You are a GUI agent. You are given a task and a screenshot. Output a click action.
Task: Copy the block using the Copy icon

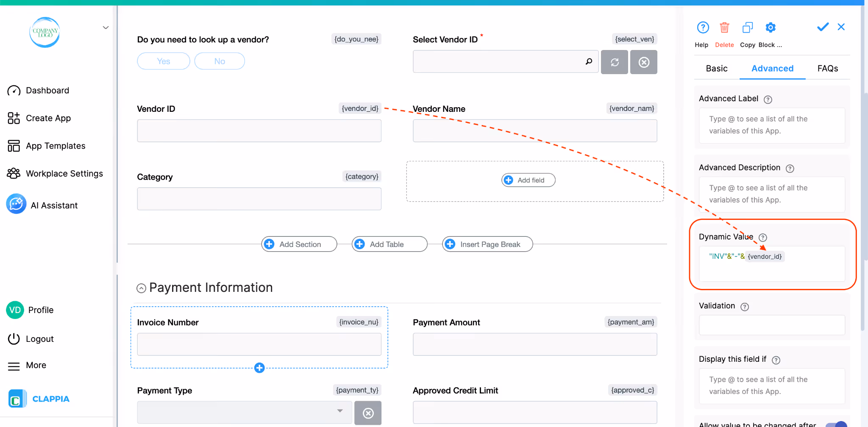[x=748, y=28]
